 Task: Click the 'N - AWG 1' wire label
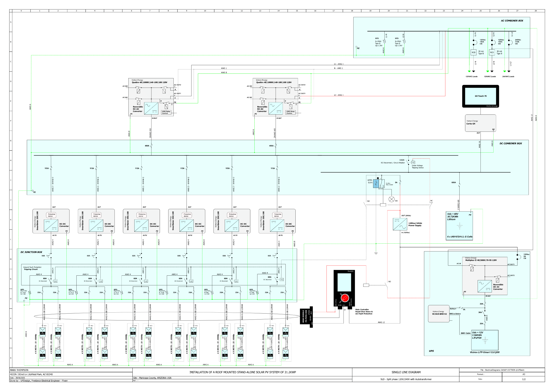(x=338, y=68)
